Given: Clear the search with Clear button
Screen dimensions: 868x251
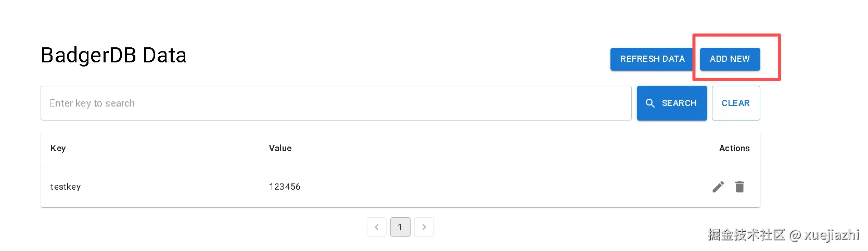Looking at the screenshot, I should pyautogui.click(x=736, y=103).
